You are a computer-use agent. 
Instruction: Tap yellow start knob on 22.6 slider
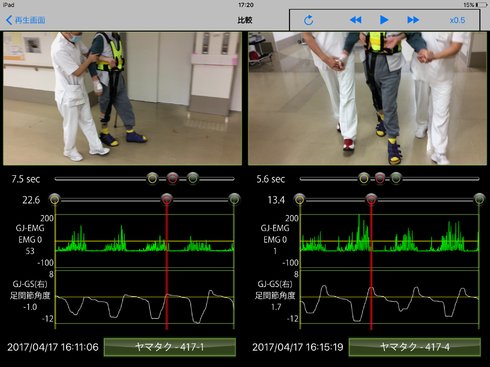click(x=55, y=199)
